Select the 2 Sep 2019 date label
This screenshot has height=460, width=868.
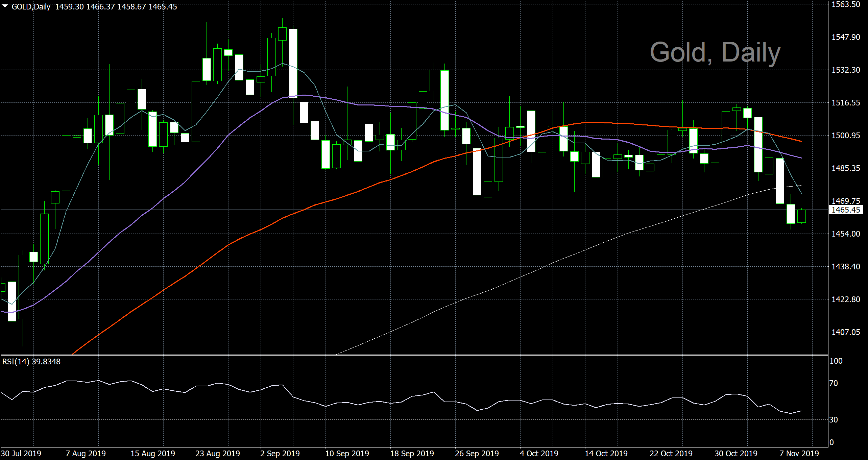click(280, 454)
